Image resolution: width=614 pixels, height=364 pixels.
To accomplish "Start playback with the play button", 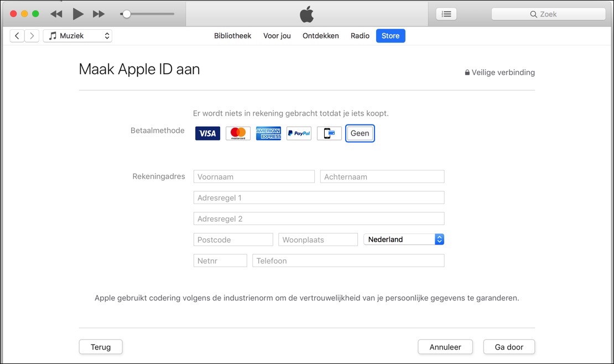I will click(x=78, y=14).
